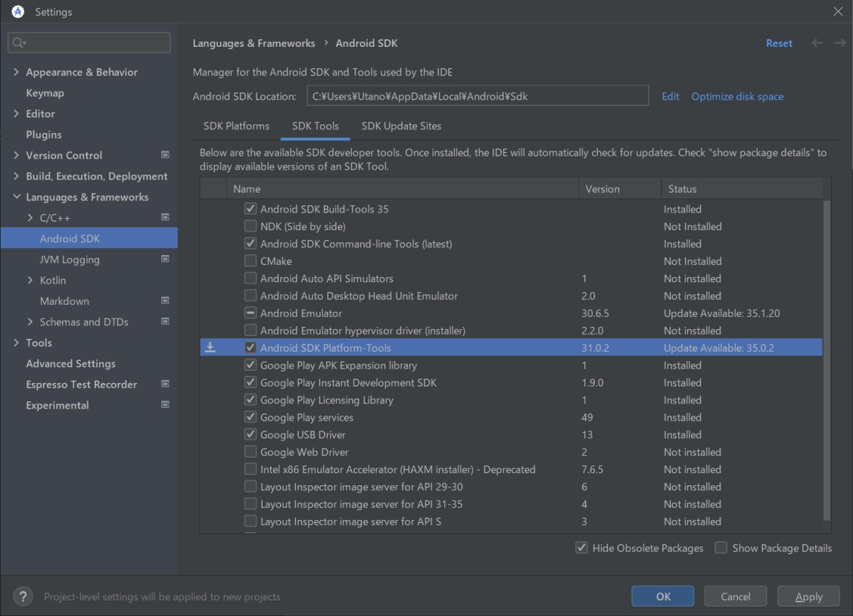This screenshot has height=616, width=853.
Task: Check Google Web Driver
Action: click(250, 452)
